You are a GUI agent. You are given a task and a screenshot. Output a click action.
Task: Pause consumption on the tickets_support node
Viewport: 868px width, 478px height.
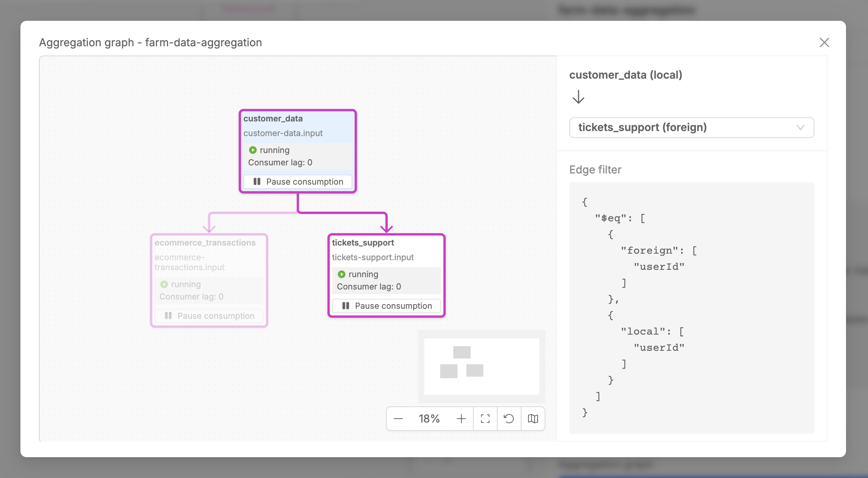[386, 306]
